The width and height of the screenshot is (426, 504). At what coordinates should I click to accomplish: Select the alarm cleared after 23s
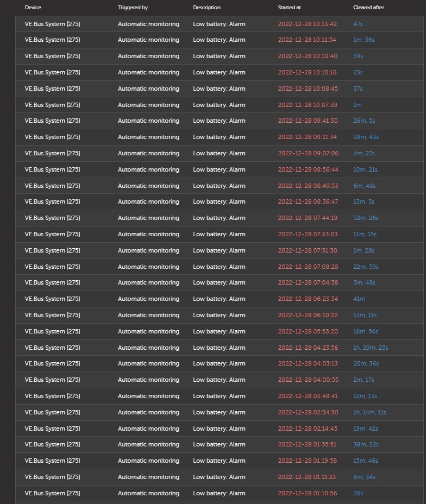click(x=220, y=72)
